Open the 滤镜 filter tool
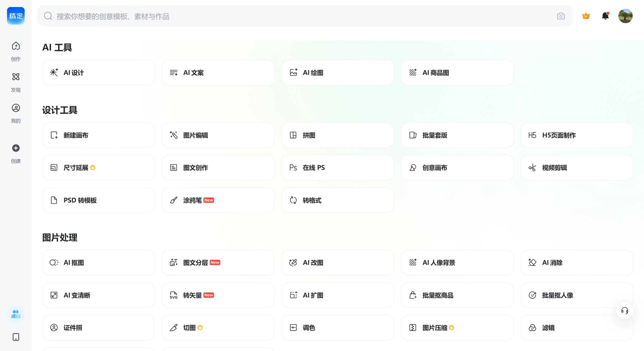The height and width of the screenshot is (351, 644). pos(577,327)
